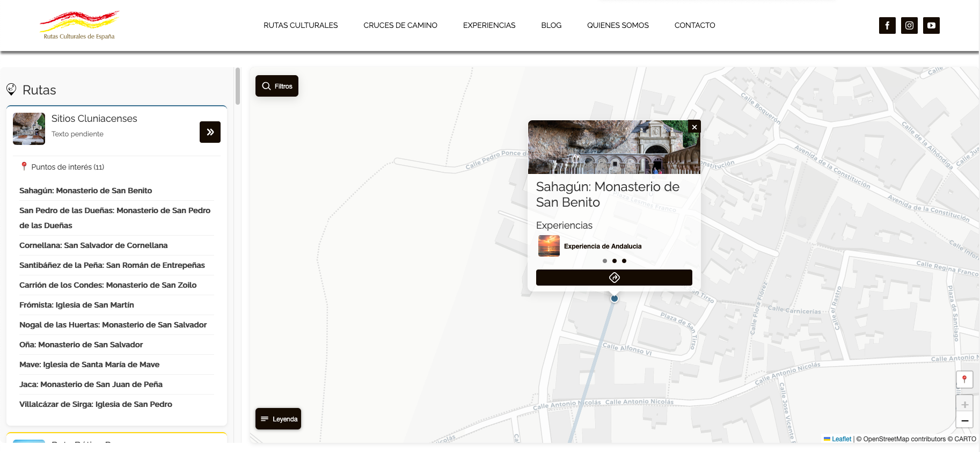Click the Experiencia de Andalucia thumbnail
Screen dimensions: 980x452
pyautogui.click(x=549, y=246)
